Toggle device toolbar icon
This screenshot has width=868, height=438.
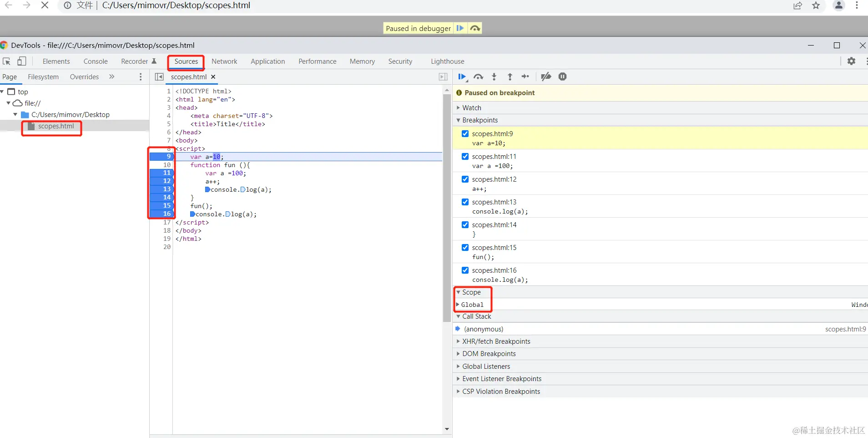[x=21, y=61]
